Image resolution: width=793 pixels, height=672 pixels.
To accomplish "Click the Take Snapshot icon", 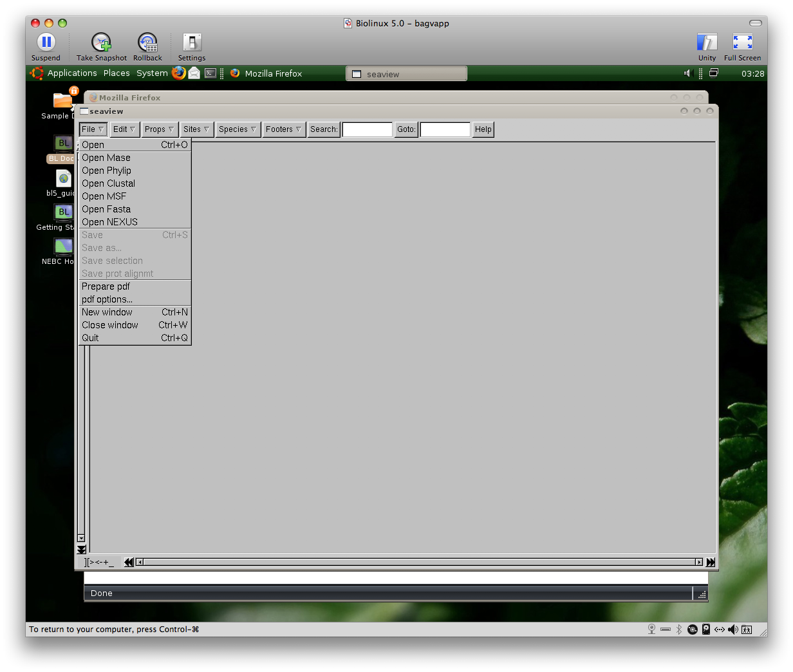I will point(101,42).
